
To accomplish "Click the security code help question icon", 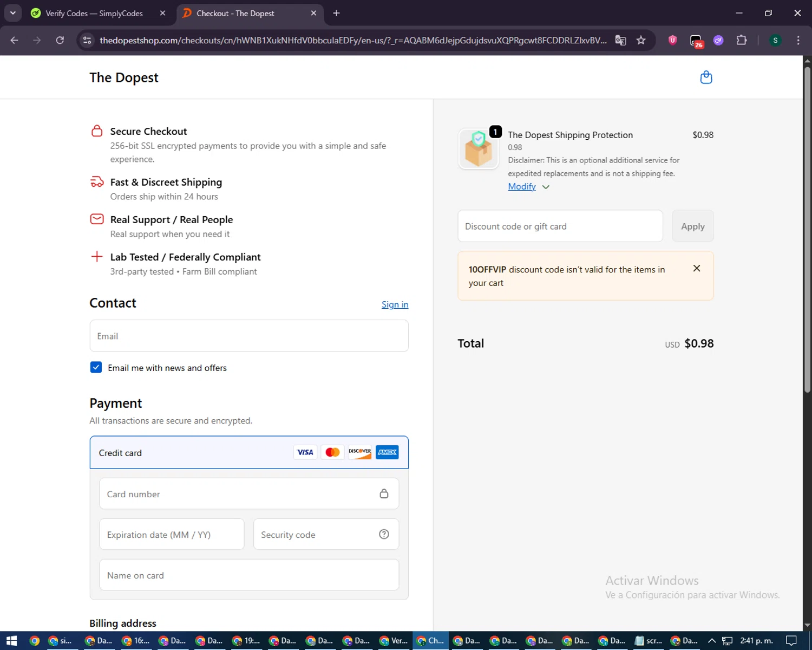I will point(384,534).
